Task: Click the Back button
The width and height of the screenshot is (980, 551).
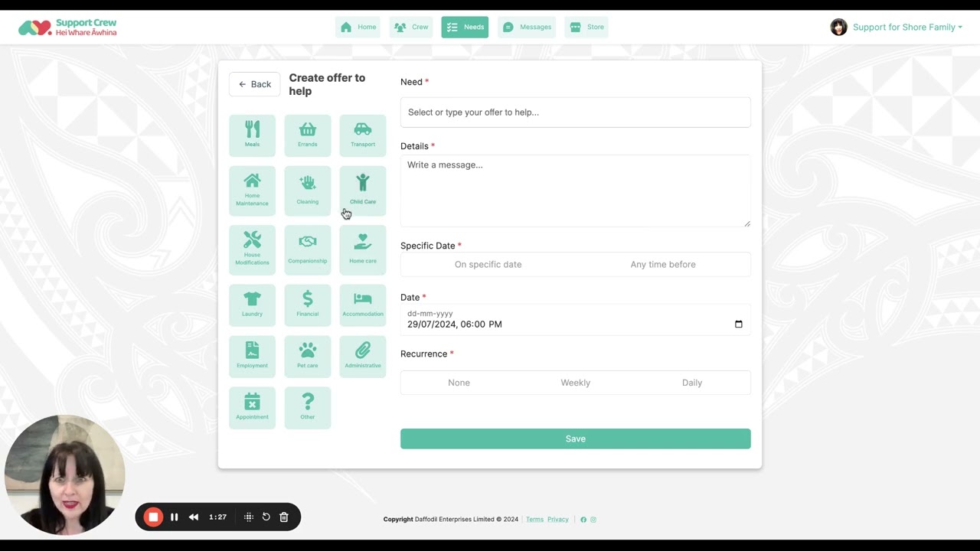Action: (x=254, y=84)
